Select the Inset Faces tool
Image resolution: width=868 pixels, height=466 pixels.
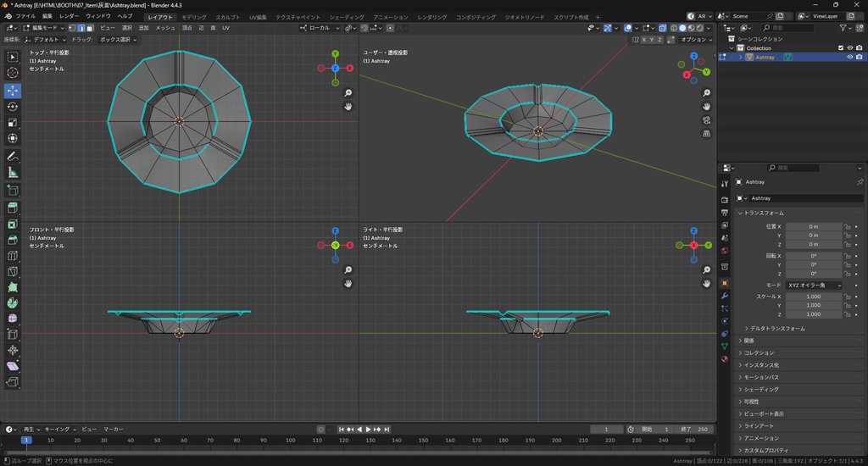12,225
